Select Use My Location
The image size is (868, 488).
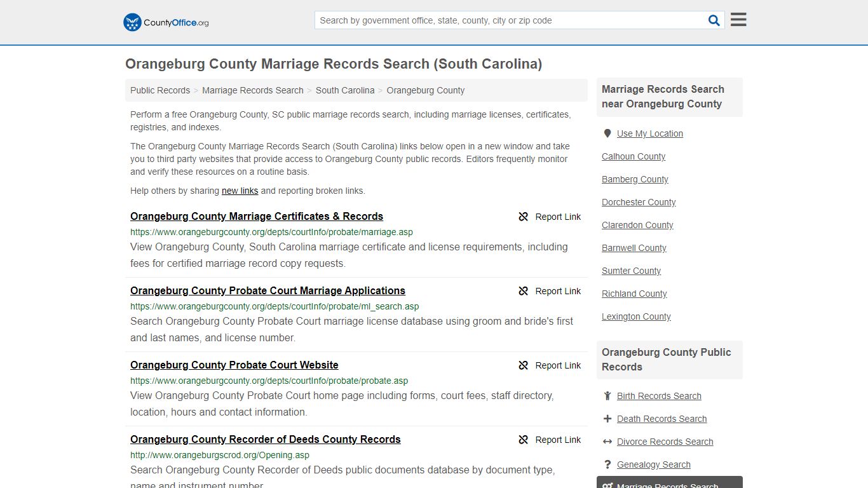pos(650,133)
